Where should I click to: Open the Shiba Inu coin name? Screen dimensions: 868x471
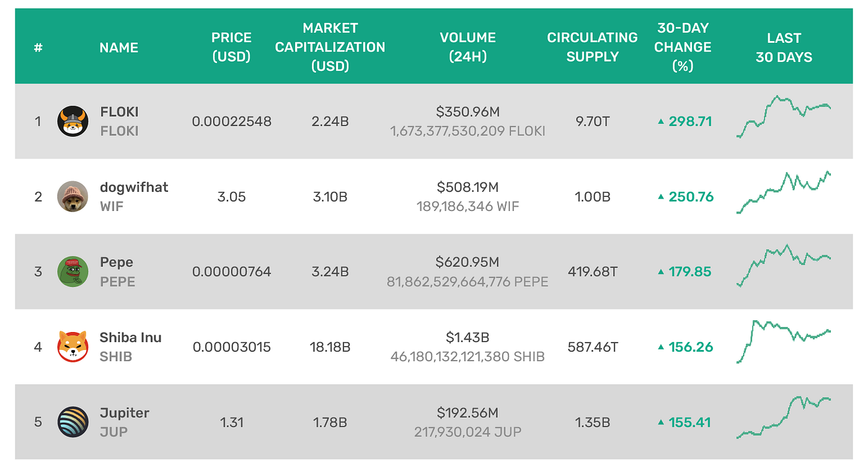click(131, 338)
